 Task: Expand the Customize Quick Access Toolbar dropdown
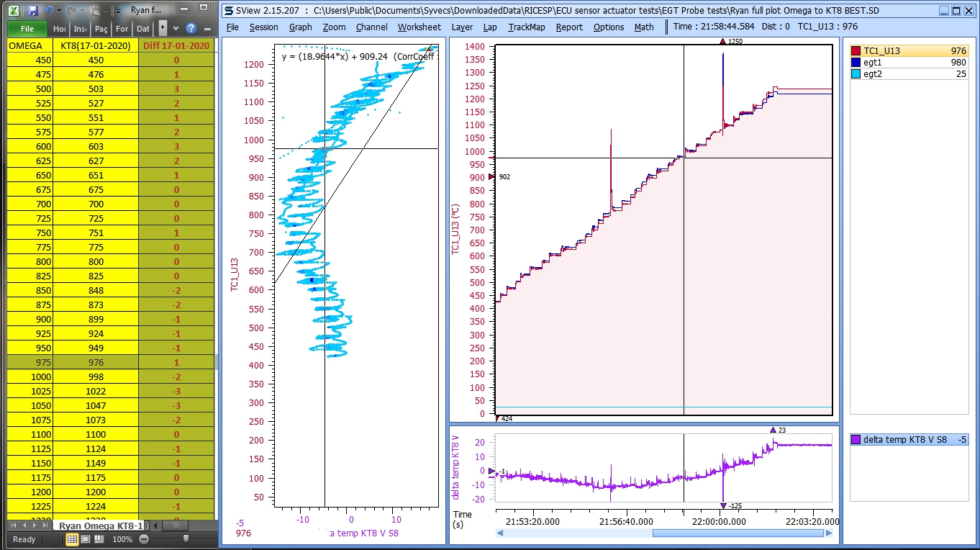(x=118, y=11)
